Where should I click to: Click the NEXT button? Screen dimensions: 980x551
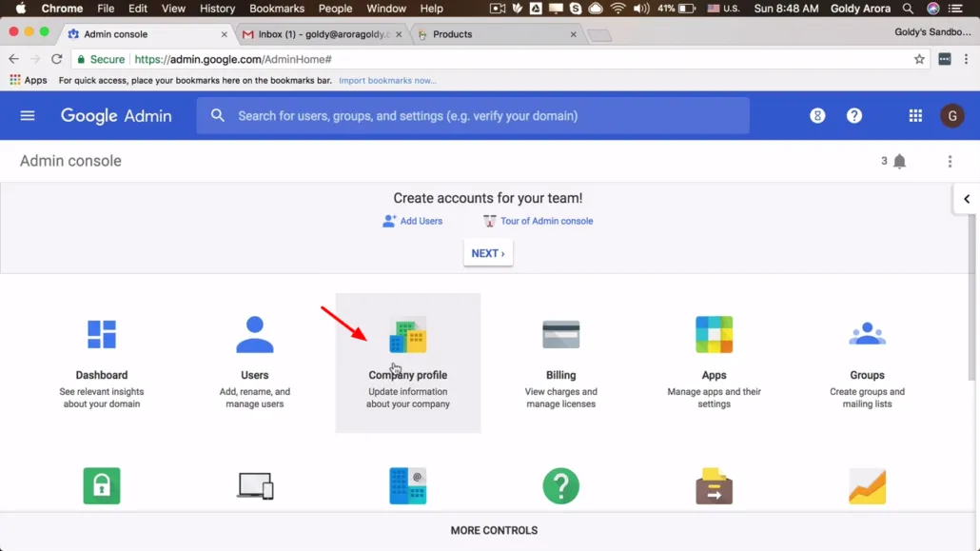[x=488, y=253]
